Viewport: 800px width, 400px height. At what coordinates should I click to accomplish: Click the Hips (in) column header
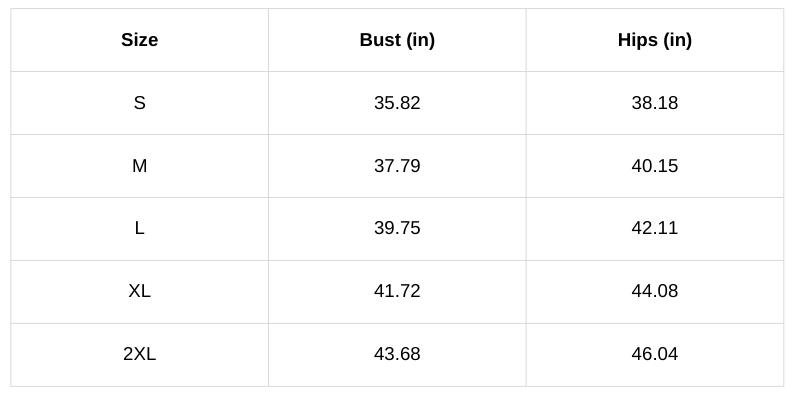654,40
